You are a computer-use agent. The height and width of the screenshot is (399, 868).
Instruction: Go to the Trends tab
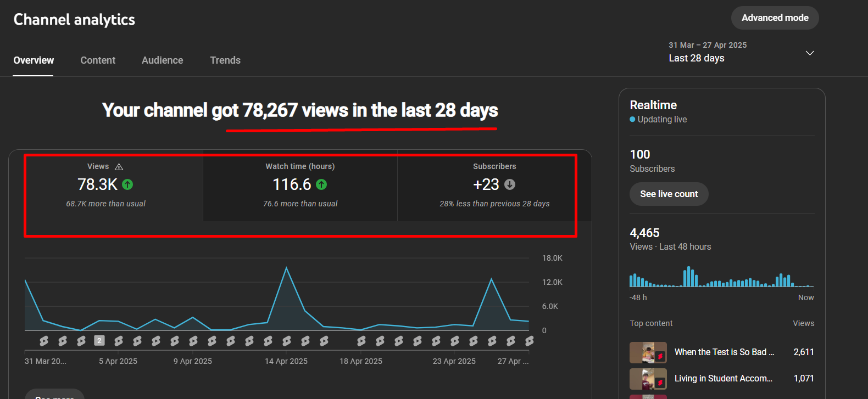coord(225,60)
